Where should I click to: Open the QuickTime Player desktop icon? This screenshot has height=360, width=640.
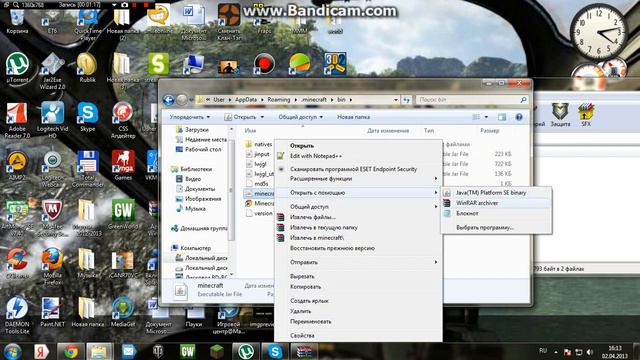pos(87,24)
